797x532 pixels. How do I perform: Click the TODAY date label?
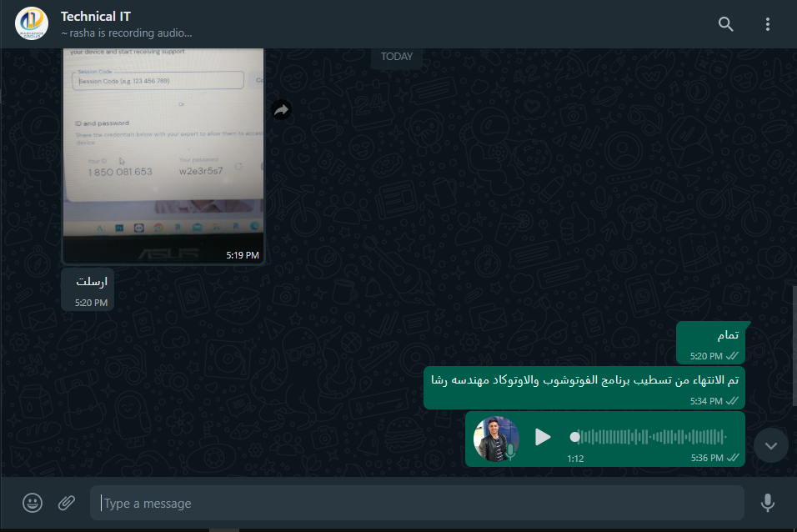pos(397,57)
